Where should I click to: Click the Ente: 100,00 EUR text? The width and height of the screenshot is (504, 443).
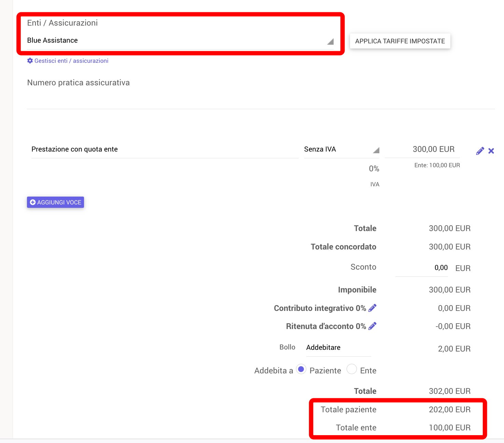(437, 165)
